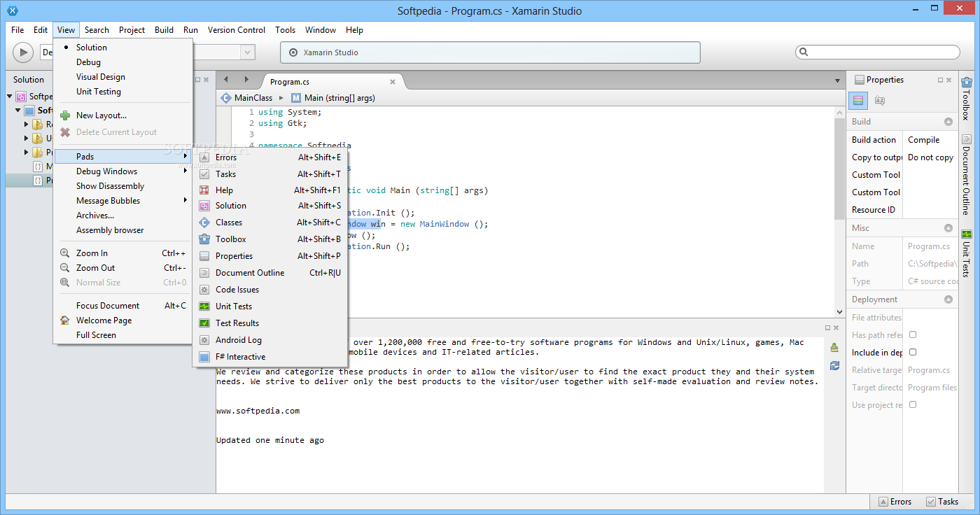Open the Pads submenu

click(x=123, y=157)
